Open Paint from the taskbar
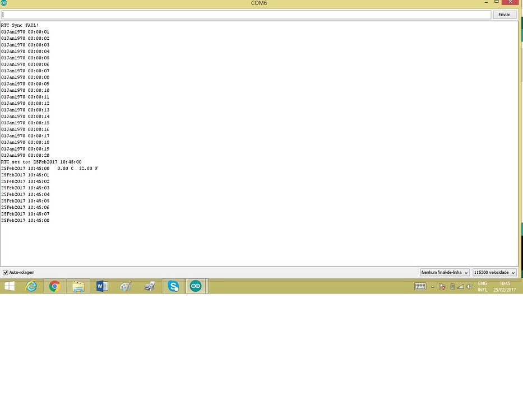 pyautogui.click(x=126, y=286)
